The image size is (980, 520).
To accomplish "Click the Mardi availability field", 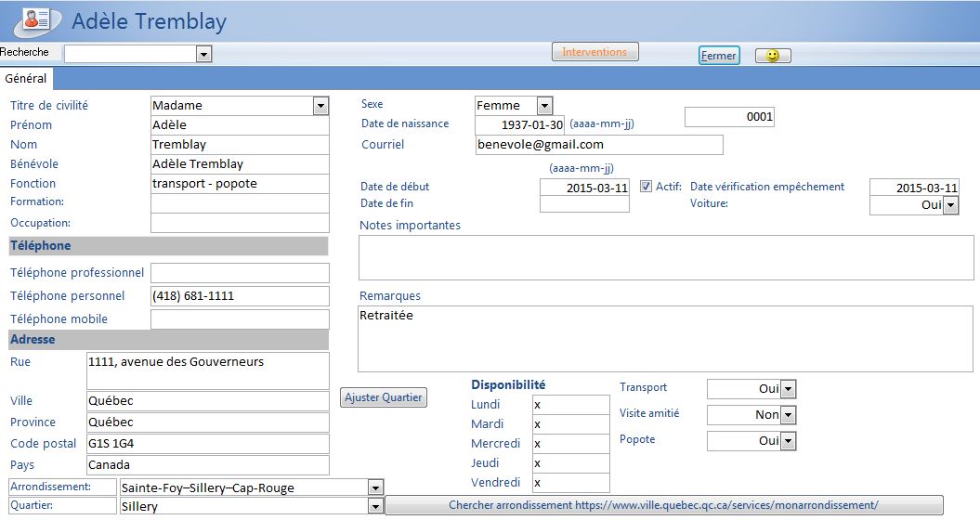I will 570,424.
